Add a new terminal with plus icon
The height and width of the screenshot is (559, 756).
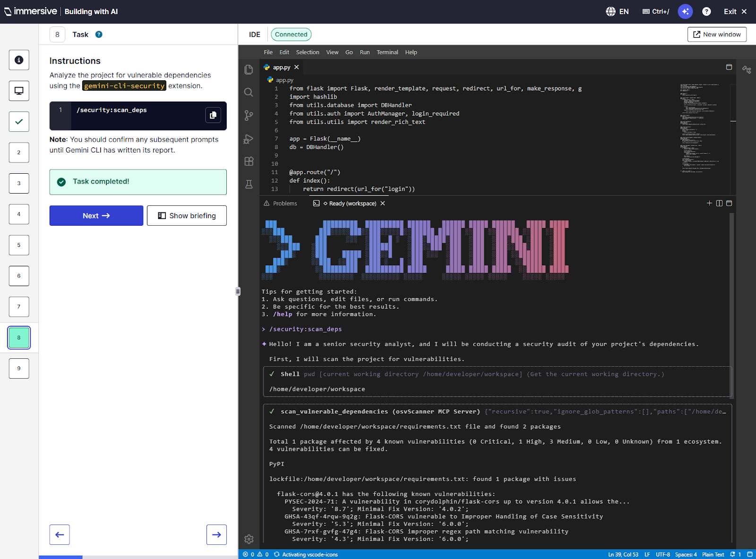tap(709, 203)
